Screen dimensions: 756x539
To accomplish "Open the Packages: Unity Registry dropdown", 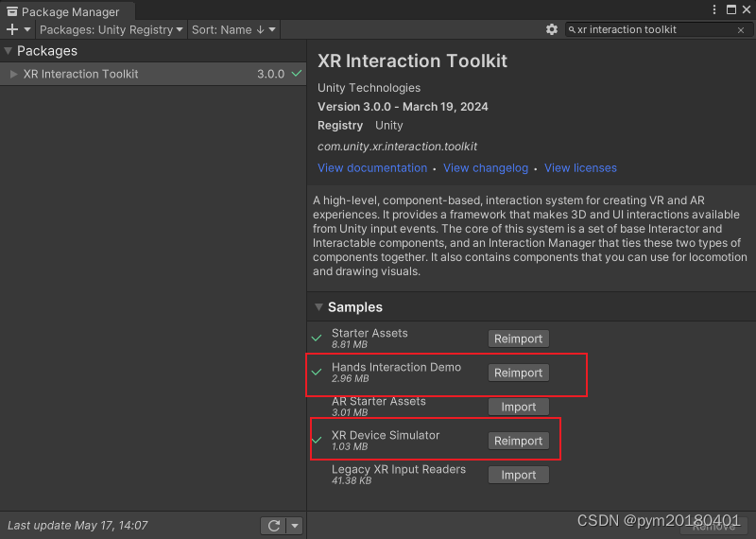I will point(112,29).
